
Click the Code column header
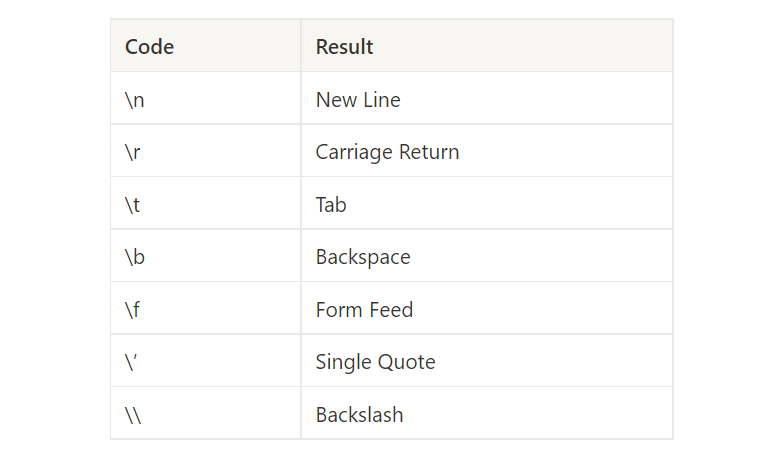coord(206,46)
